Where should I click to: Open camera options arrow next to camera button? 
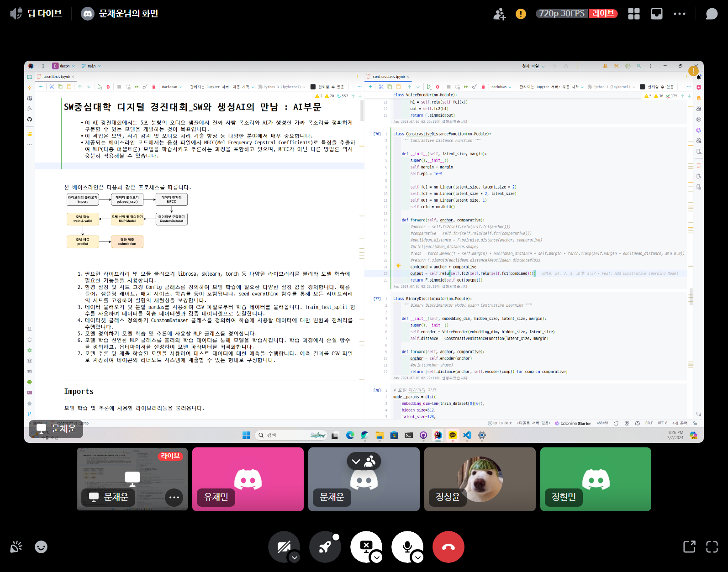click(295, 557)
